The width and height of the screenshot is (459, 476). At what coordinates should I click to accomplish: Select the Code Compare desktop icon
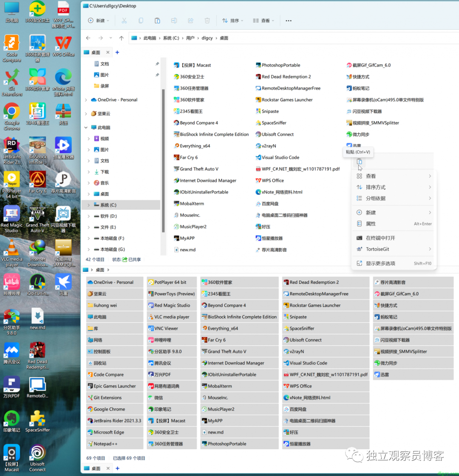12,48
